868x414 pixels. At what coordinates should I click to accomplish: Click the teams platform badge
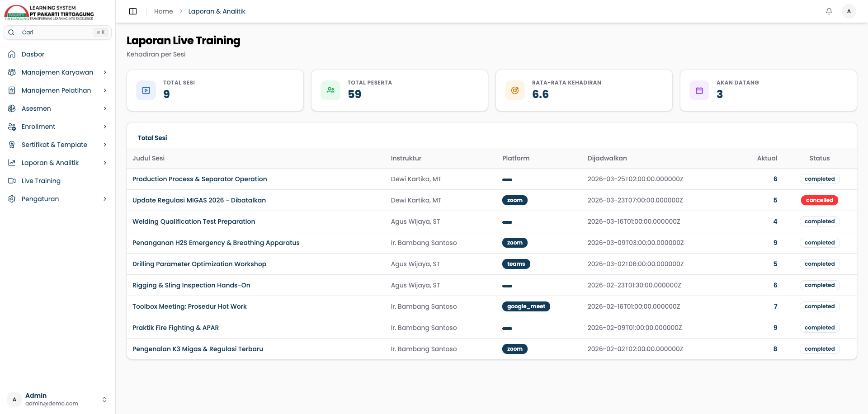[516, 264]
